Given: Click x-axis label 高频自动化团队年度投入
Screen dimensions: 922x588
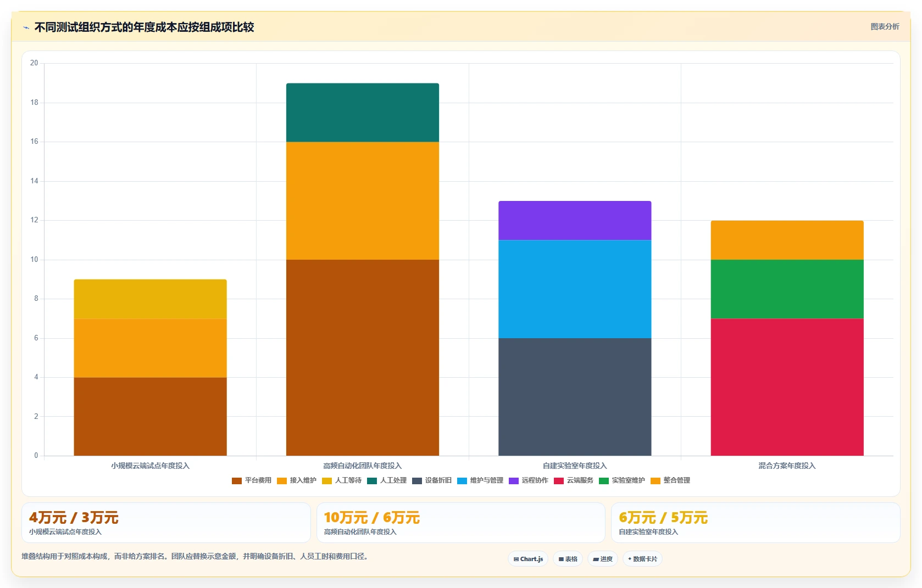Looking at the screenshot, I should pos(363,466).
